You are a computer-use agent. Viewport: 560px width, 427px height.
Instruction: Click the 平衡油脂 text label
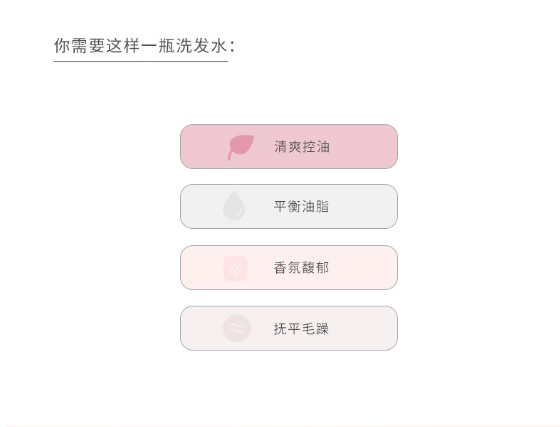coord(301,206)
